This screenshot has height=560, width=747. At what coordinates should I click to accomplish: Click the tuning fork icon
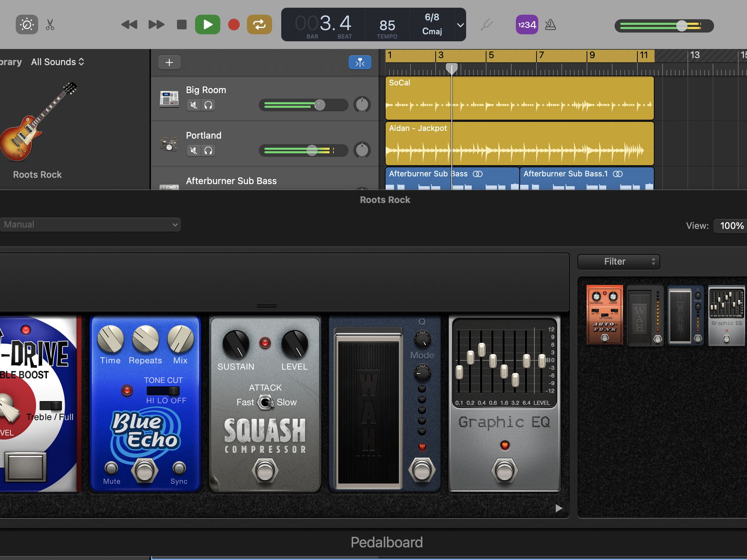486,24
